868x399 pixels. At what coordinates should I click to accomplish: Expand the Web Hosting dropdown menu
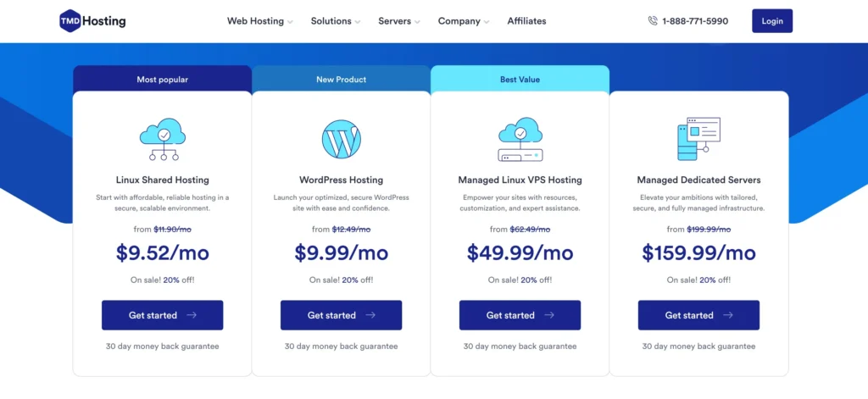259,21
